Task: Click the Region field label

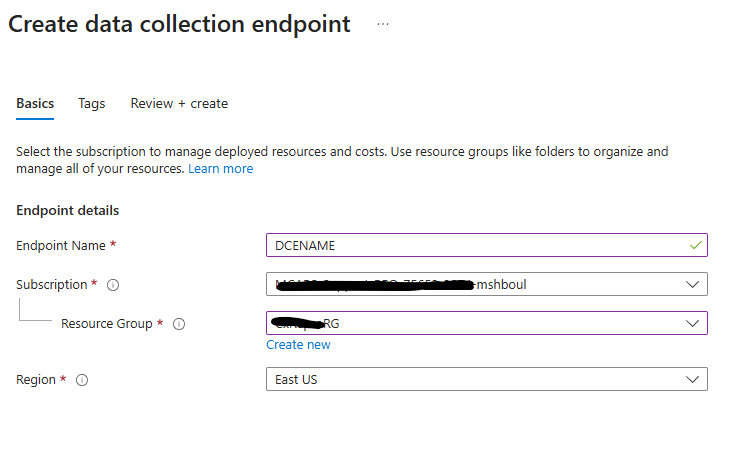Action: tap(36, 380)
